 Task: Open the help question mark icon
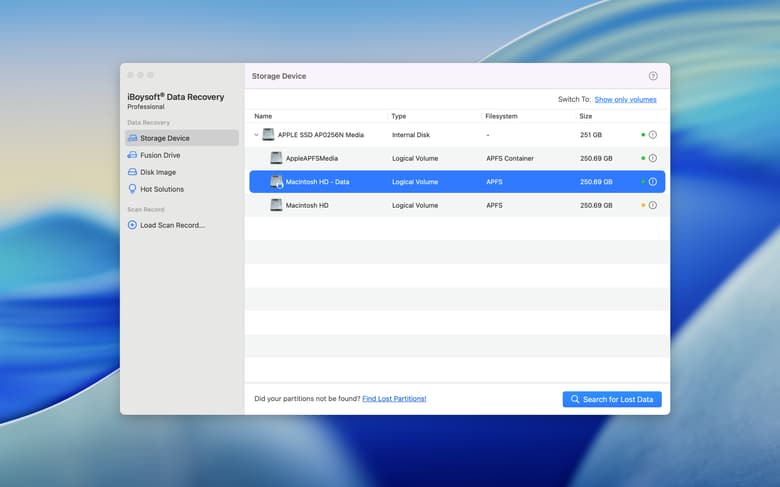[653, 76]
